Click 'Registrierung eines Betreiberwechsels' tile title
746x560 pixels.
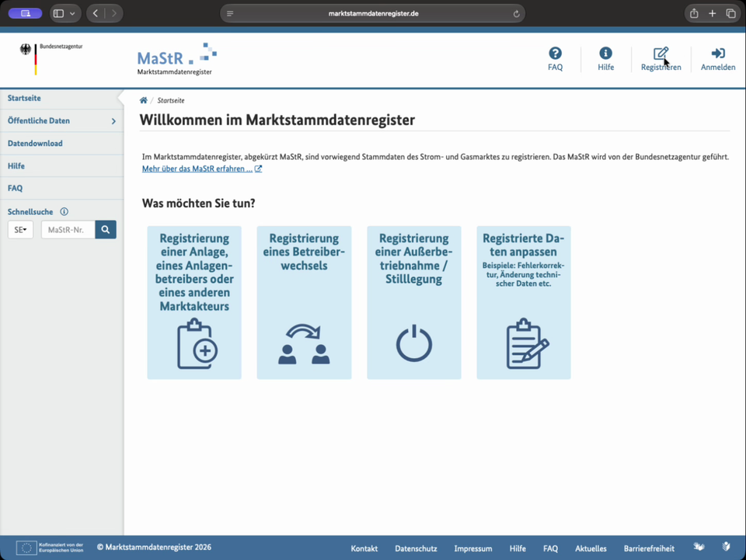[x=304, y=252]
